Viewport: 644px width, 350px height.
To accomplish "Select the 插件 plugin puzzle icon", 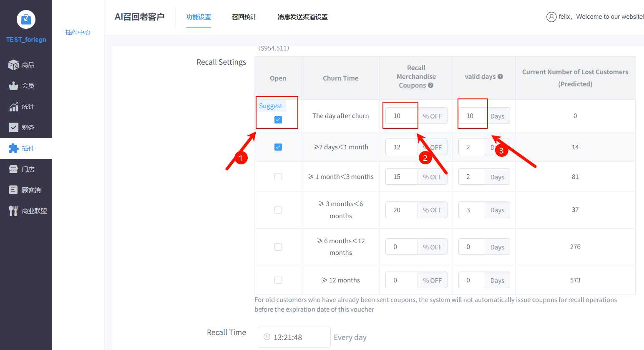I will 13,149.
